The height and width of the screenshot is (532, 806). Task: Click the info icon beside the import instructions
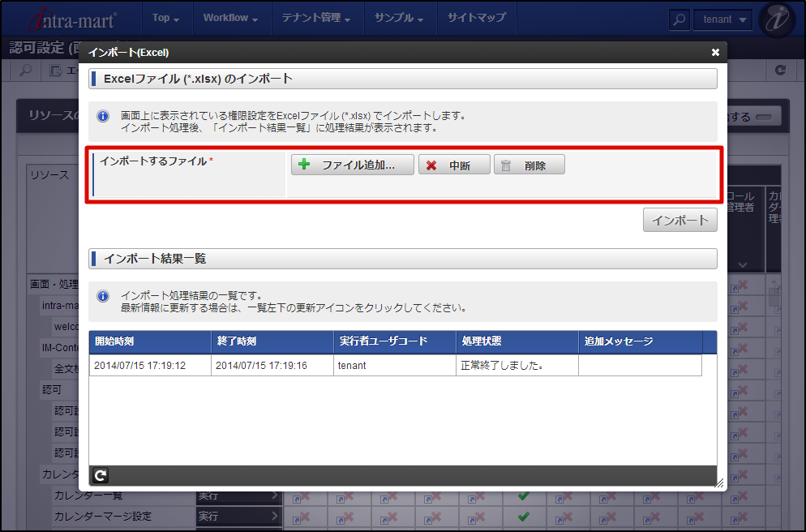click(103, 116)
